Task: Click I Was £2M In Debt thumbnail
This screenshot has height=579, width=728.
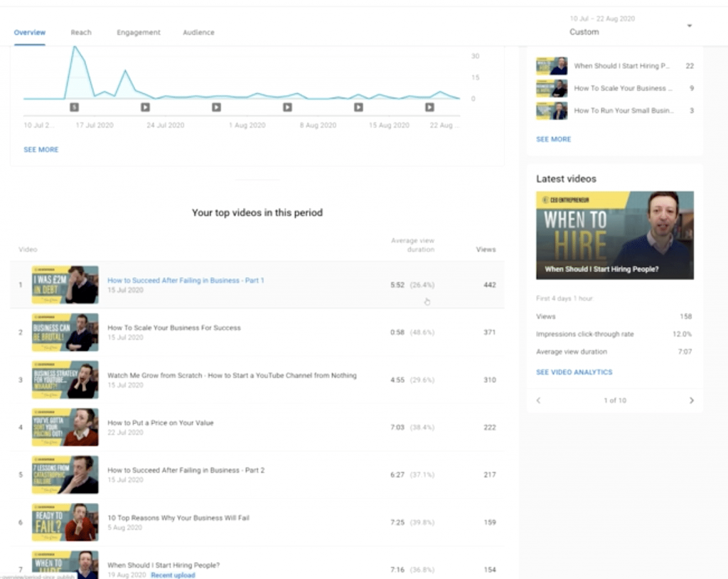Action: (65, 285)
